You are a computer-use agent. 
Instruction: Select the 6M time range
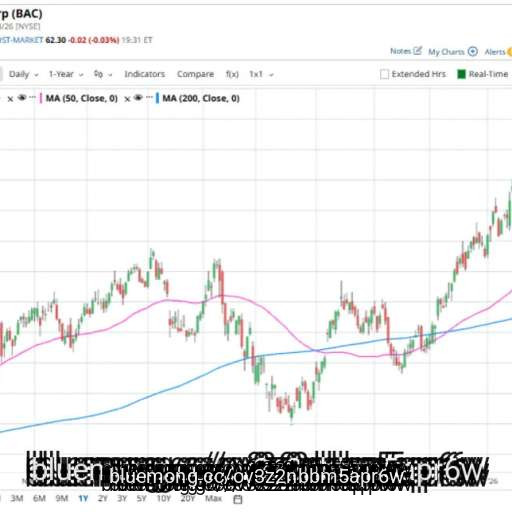[39, 498]
